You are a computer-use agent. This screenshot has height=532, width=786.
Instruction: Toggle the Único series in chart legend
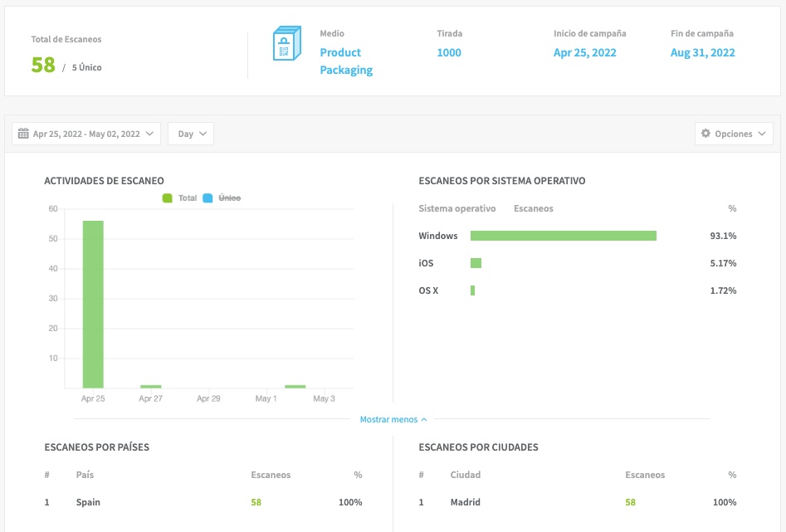[x=229, y=198]
